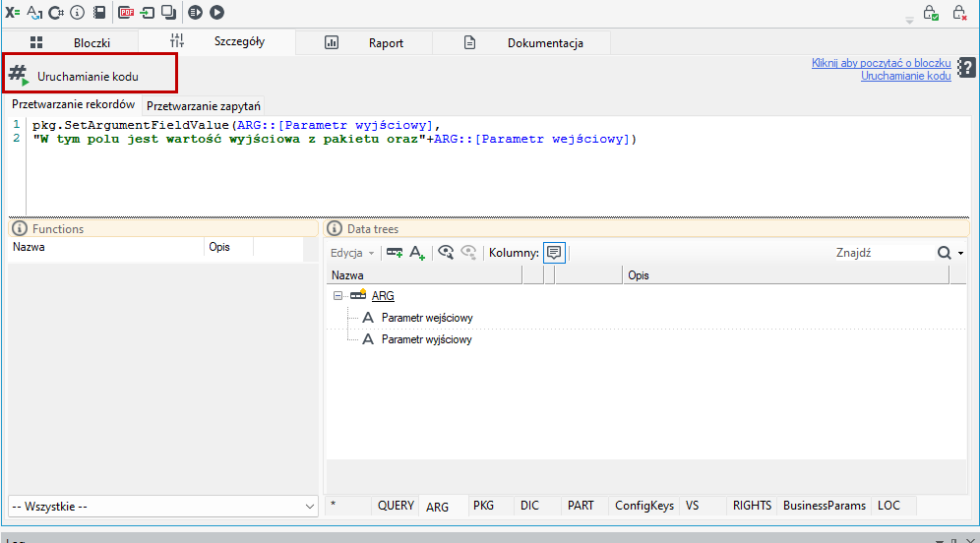Select the Parametr wyjściowy tree item
This screenshot has width=980, height=543.
click(426, 339)
